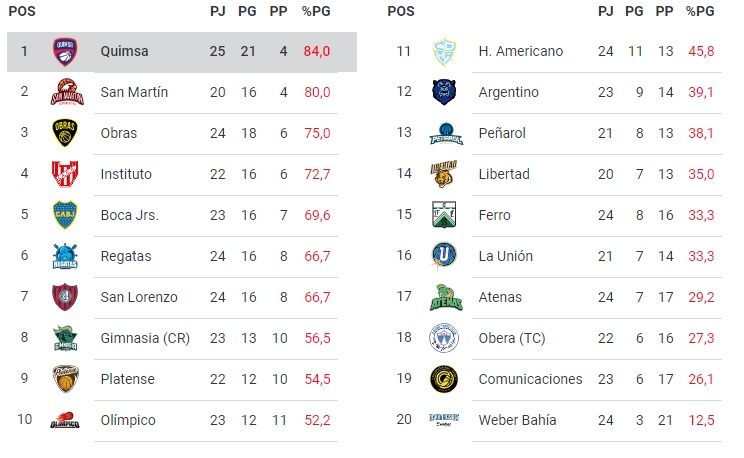Click the Libertad tiger logo
The height and width of the screenshot is (458, 744).
click(x=443, y=174)
